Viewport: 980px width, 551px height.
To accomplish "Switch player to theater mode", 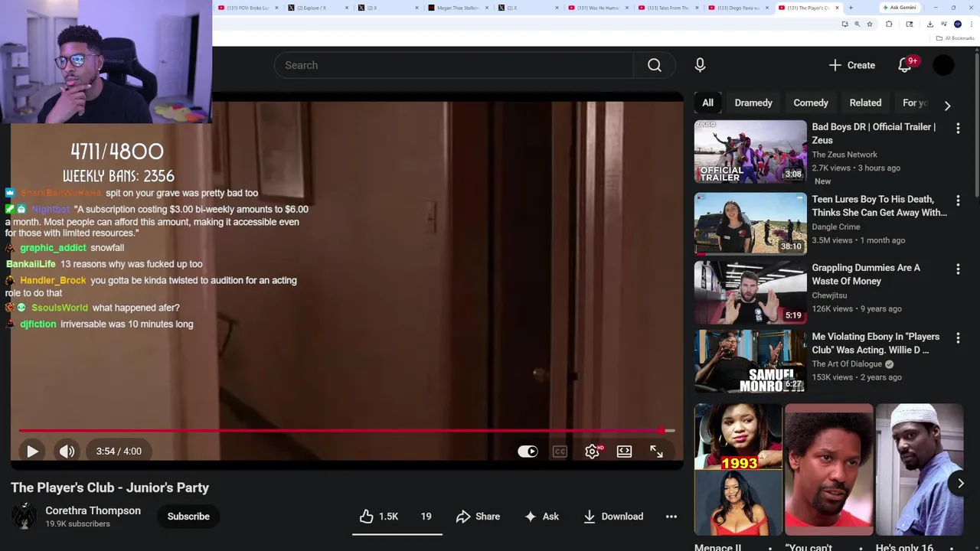I will point(624,452).
